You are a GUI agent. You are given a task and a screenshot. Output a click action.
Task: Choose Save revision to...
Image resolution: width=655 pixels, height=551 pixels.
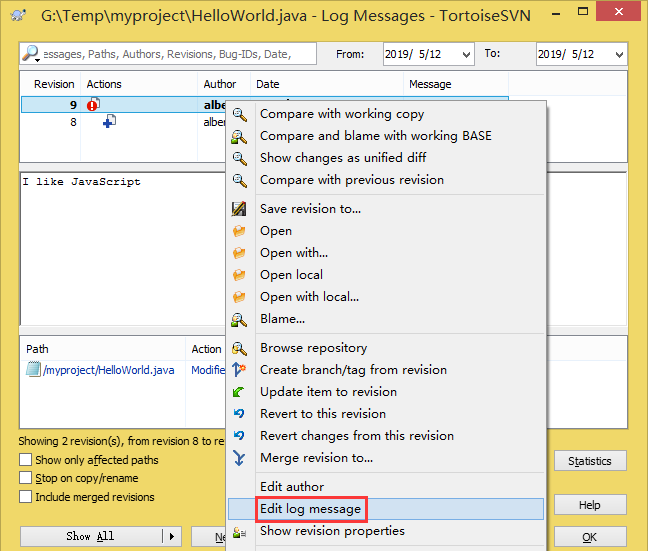(310, 209)
